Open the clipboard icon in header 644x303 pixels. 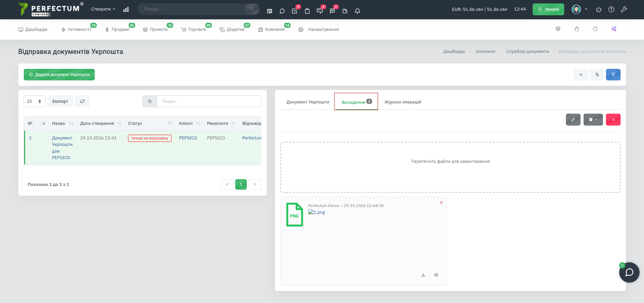tap(307, 11)
